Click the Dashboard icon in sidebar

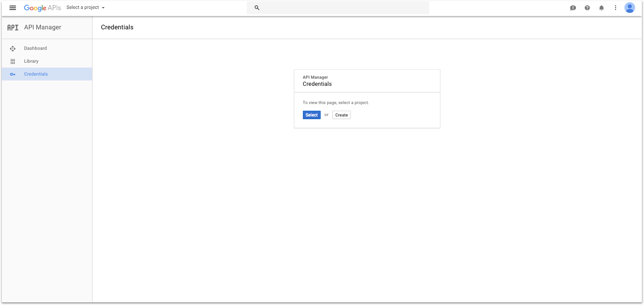12,48
